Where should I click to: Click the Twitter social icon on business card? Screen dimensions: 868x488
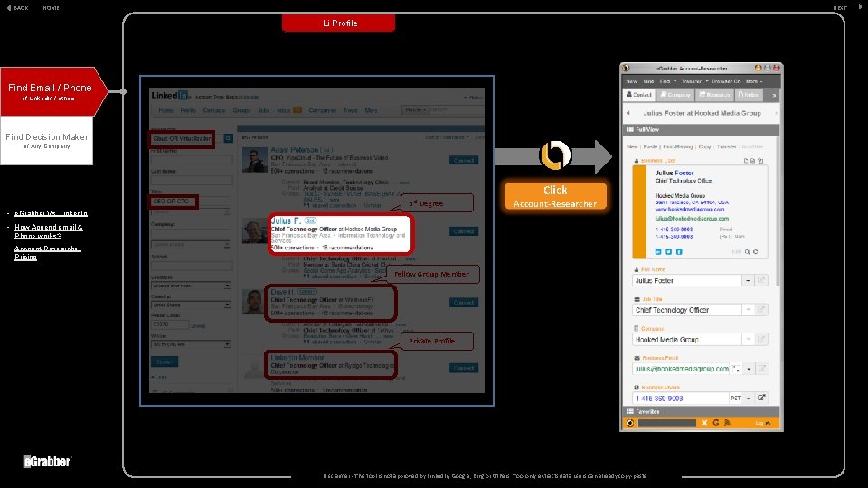[669, 252]
